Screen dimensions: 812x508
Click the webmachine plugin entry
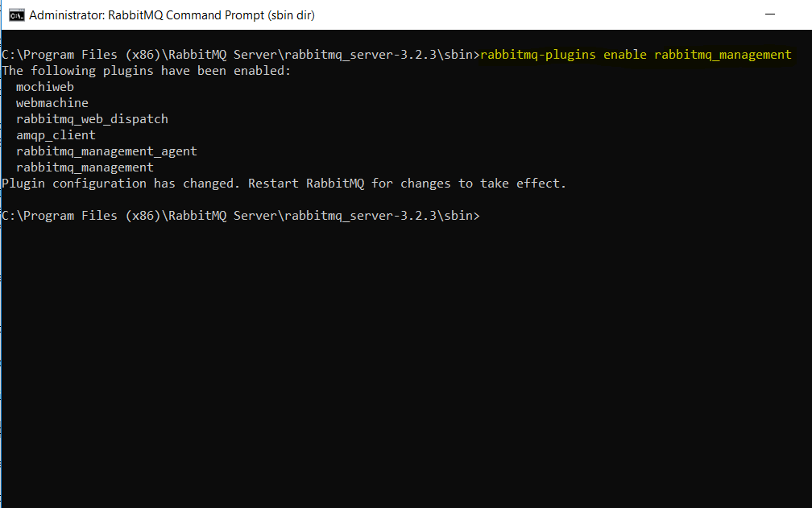52,102
